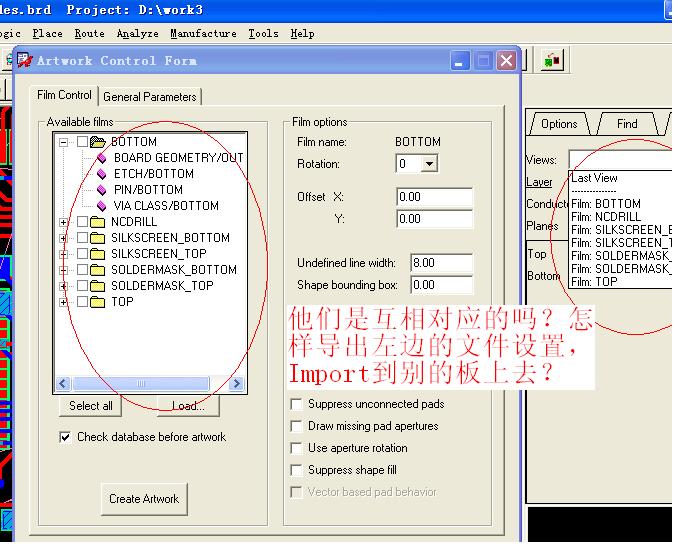Screen dimensions: 674x544
Task: Check the BOTTOM film checkbox
Action: 83,142
